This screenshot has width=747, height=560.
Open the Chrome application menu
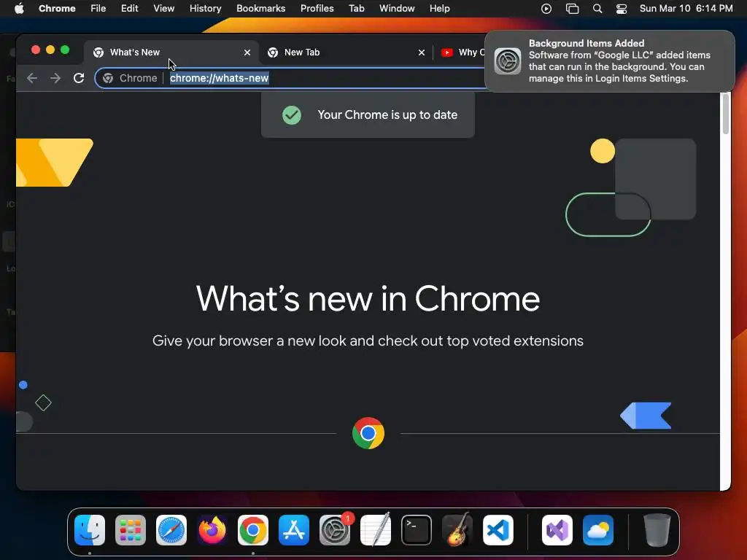tap(57, 9)
